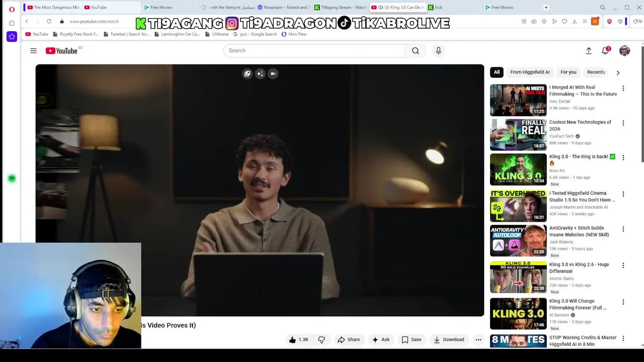Go back to previous page
This screenshot has height=362, width=644.
27,22
